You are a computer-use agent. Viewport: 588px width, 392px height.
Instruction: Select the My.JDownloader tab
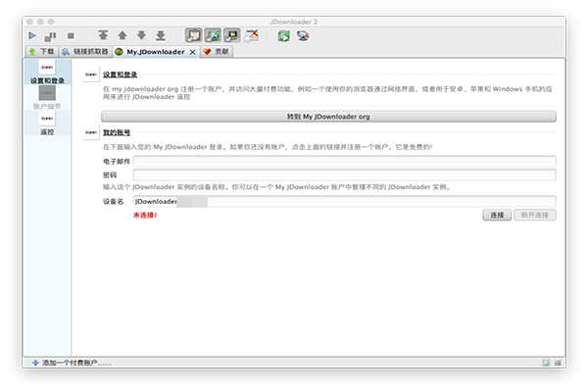155,52
